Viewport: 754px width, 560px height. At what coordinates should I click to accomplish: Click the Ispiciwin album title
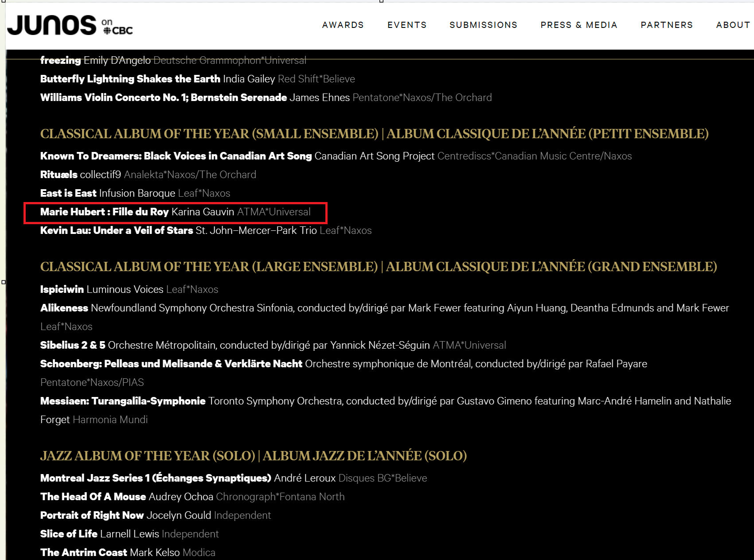[x=62, y=289]
